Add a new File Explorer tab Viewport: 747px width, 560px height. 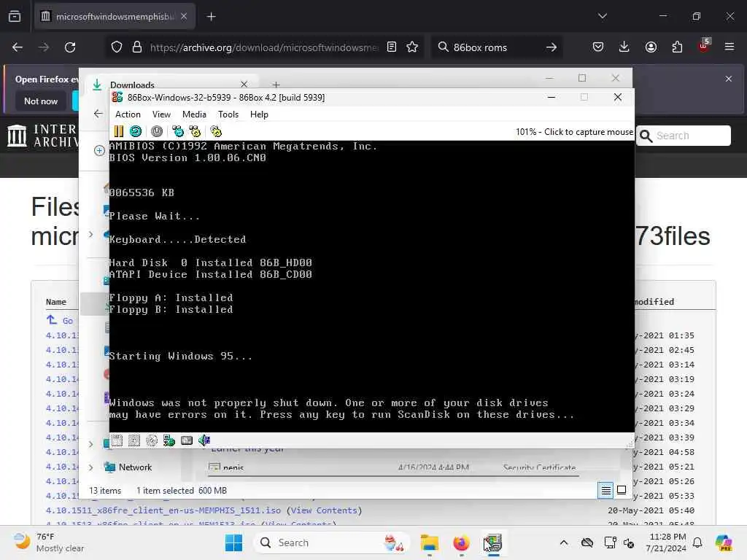tap(276, 85)
